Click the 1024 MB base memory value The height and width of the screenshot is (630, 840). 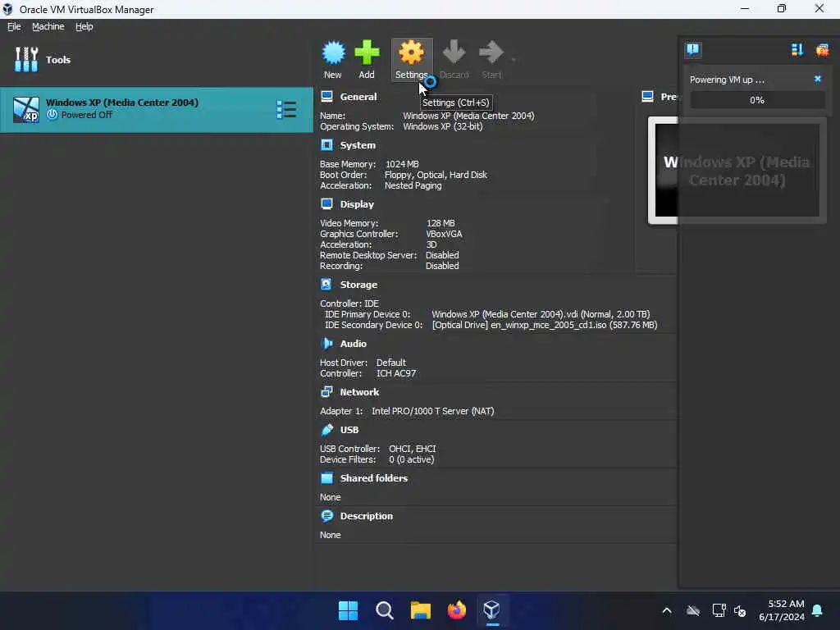tap(402, 164)
